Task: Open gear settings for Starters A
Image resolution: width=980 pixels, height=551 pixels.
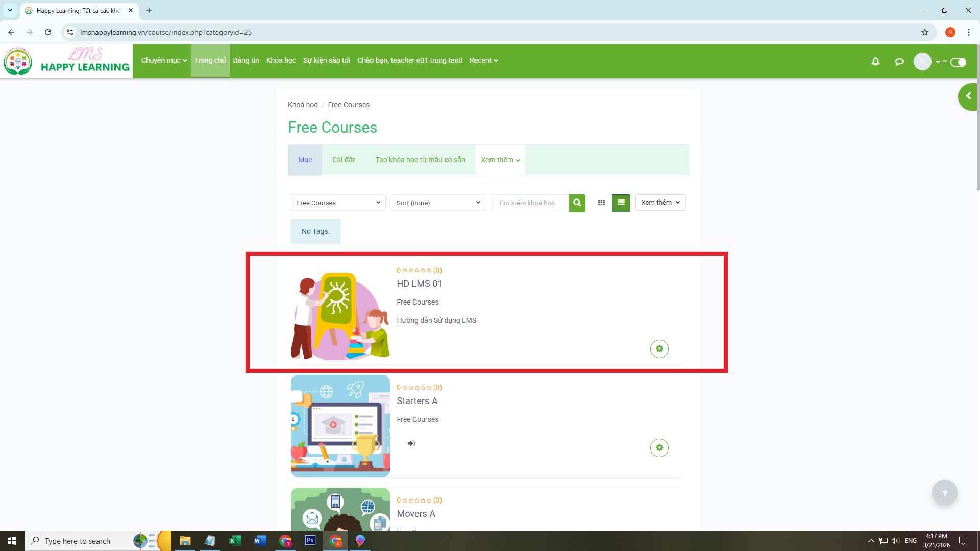Action: pyautogui.click(x=659, y=448)
